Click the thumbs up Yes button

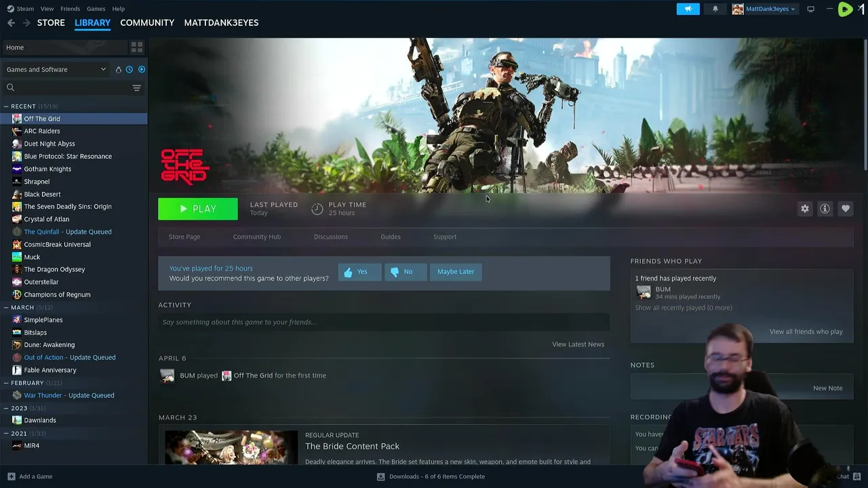click(359, 272)
